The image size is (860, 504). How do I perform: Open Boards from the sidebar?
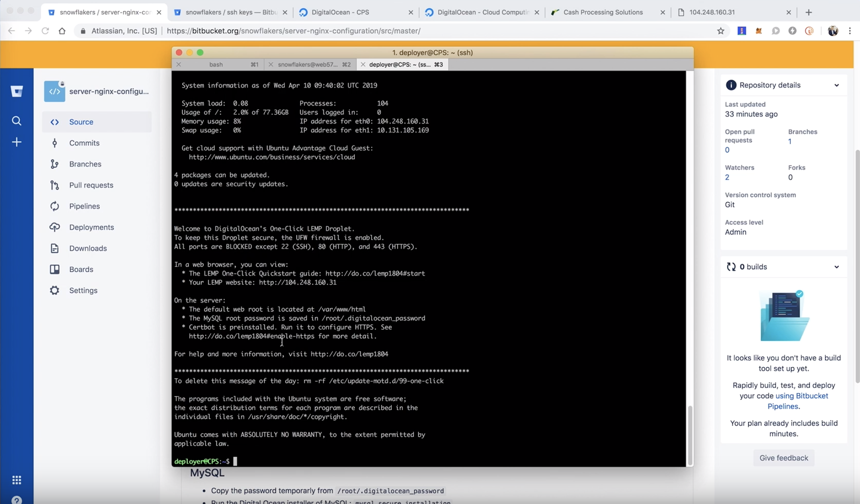pos(81,269)
